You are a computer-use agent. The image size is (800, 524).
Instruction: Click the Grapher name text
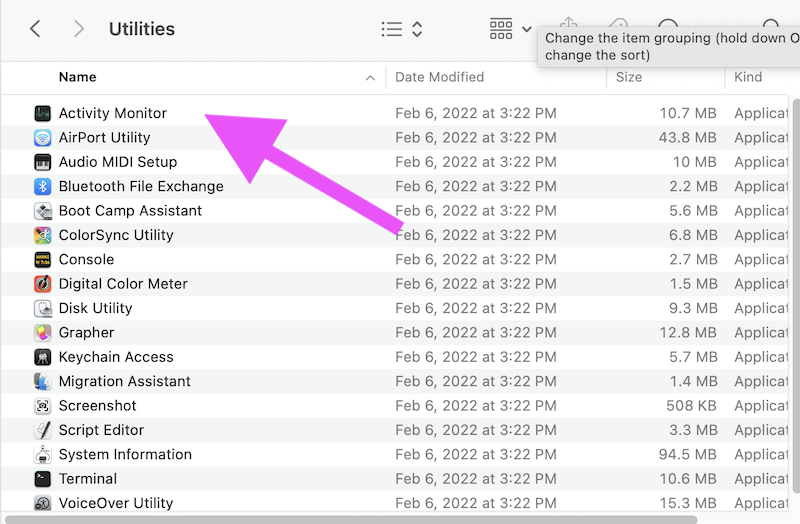pyautogui.click(x=86, y=333)
